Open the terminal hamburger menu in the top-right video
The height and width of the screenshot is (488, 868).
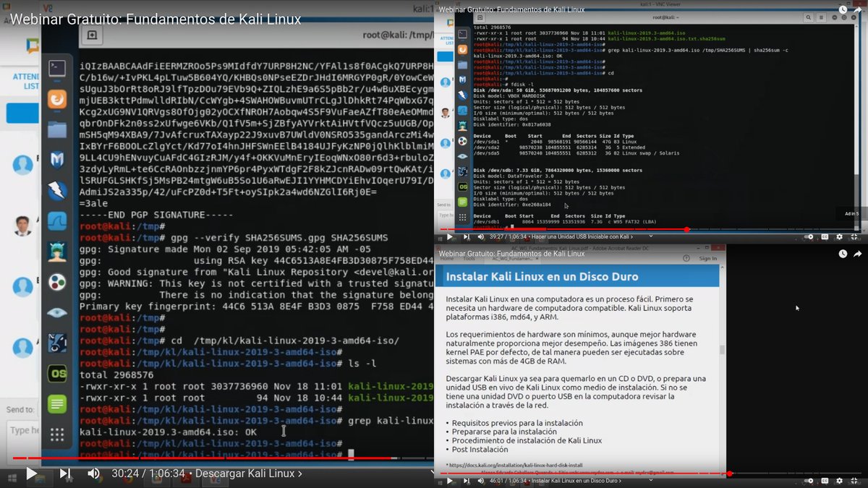tap(822, 17)
